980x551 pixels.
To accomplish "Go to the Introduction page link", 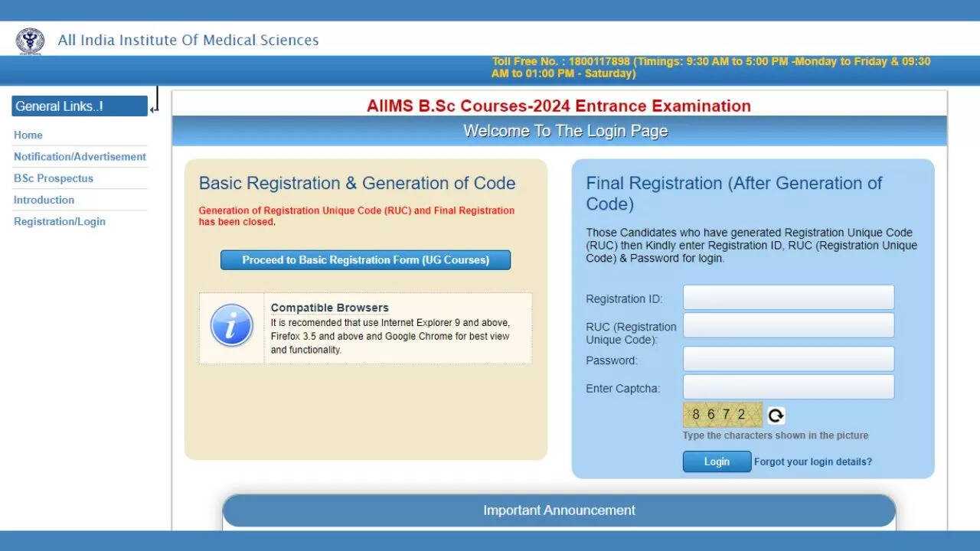I will 44,200.
